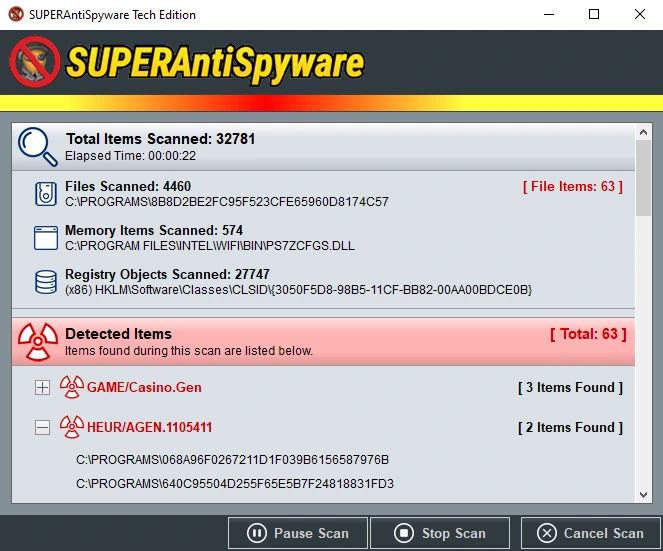Click the Detected Items heading

click(118, 334)
